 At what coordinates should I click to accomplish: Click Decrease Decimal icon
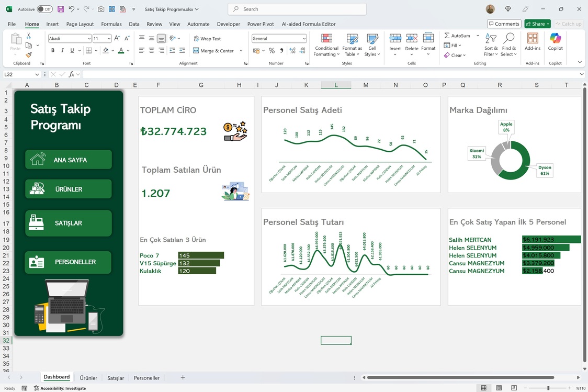(302, 51)
